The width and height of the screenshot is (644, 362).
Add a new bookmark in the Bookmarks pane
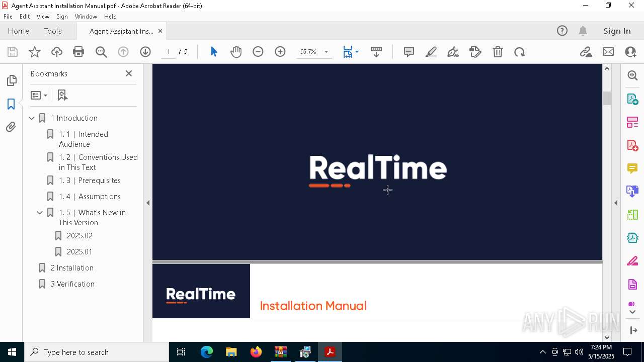(62, 95)
